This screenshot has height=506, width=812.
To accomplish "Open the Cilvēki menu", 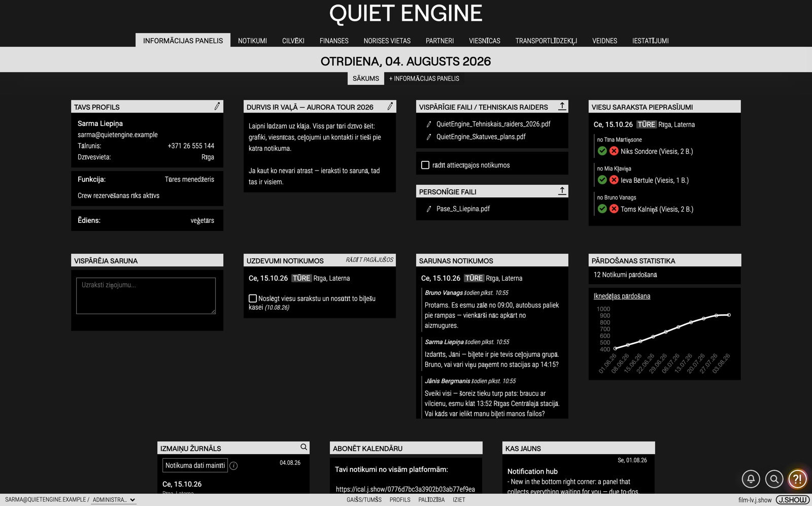I will (x=293, y=41).
